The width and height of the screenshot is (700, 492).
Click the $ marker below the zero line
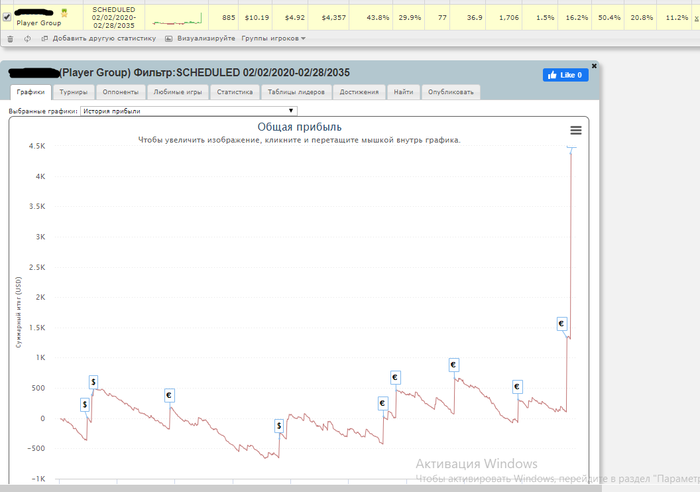click(279, 426)
